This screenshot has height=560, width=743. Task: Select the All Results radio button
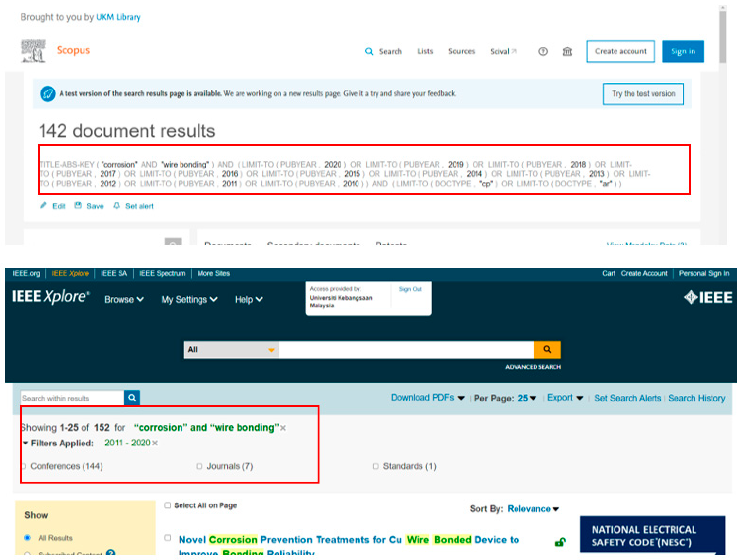[28, 538]
